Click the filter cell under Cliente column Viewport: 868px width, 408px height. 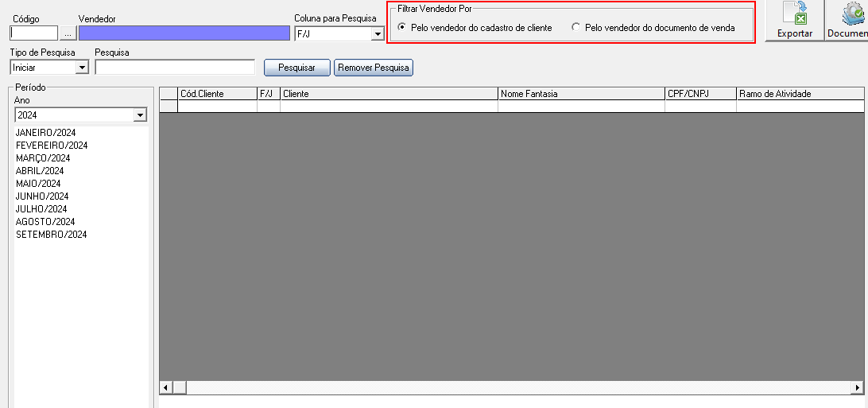389,107
